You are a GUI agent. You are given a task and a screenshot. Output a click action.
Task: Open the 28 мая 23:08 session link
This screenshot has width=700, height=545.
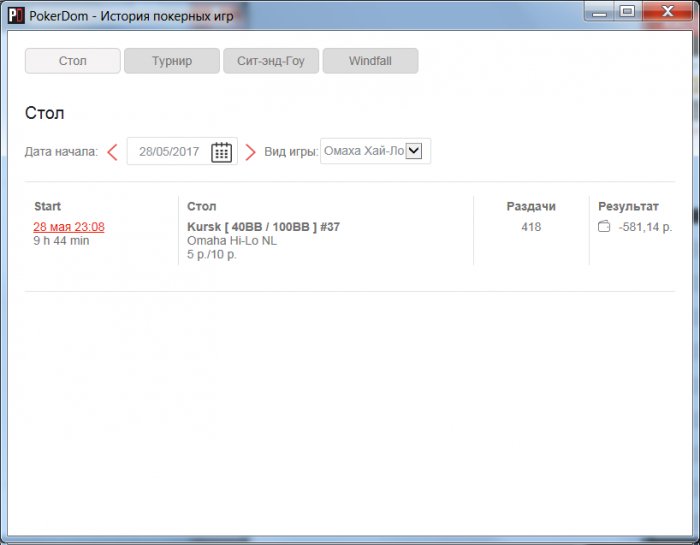(x=69, y=227)
